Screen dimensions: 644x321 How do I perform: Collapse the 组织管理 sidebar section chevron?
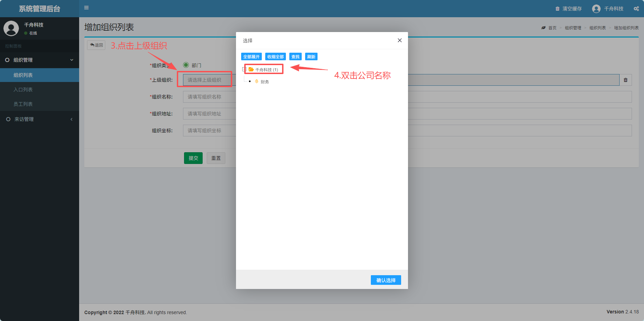pos(72,60)
